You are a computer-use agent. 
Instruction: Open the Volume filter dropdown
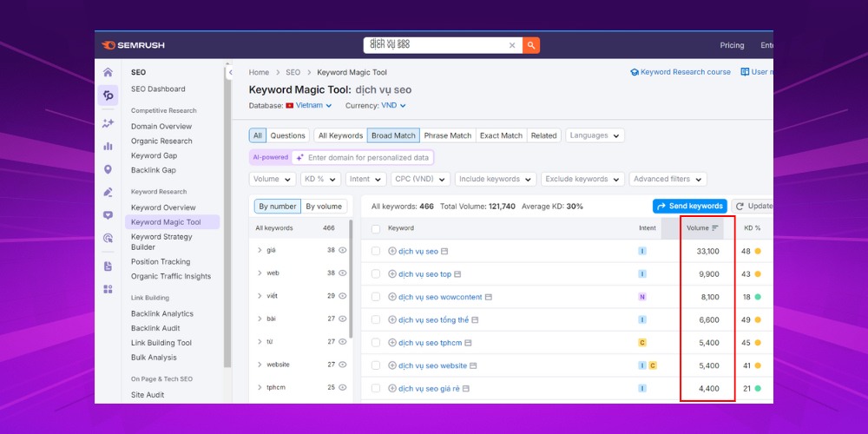273,180
